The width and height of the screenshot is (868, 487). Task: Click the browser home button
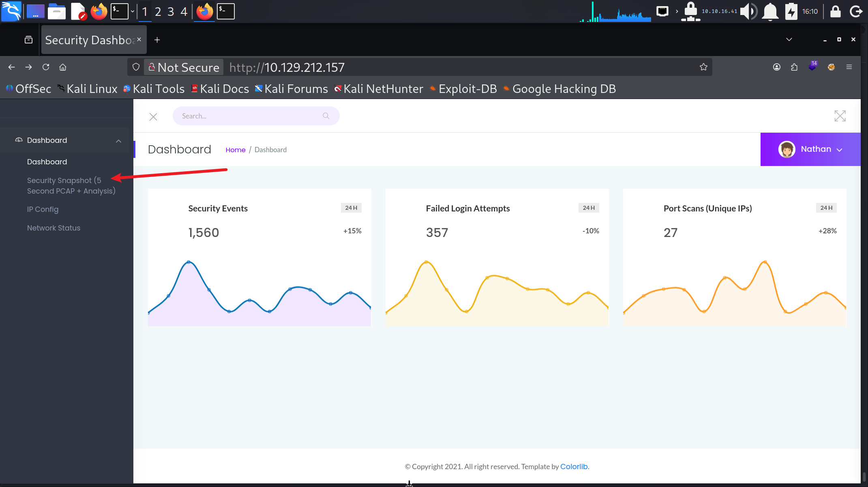63,67
